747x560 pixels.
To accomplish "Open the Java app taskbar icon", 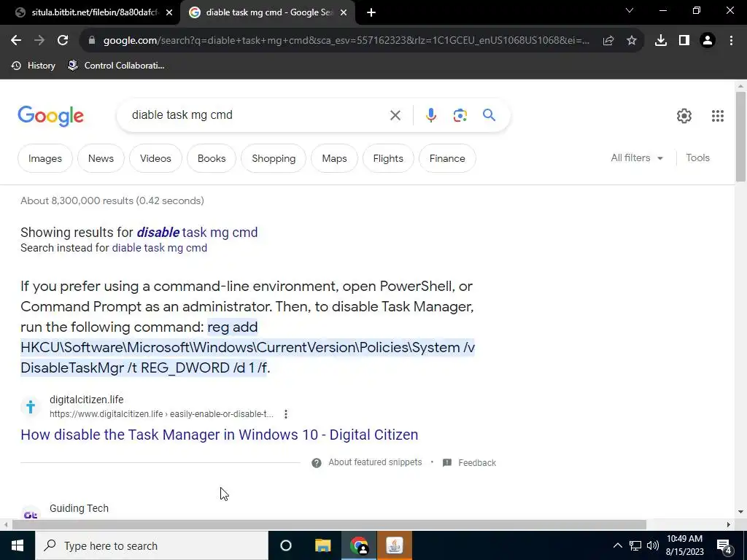I will [x=395, y=545].
